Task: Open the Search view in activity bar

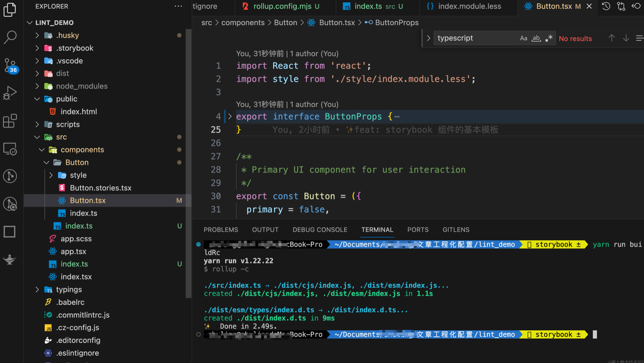Action: (10, 37)
